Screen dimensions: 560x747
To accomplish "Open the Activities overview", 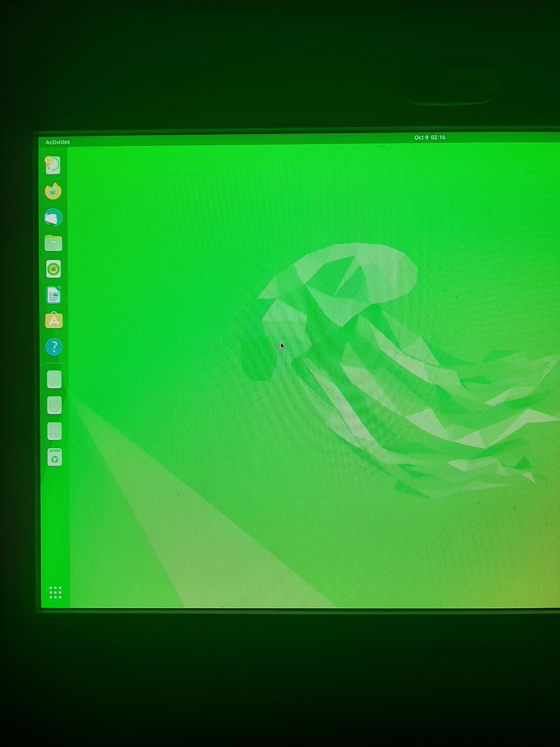I will click(58, 142).
